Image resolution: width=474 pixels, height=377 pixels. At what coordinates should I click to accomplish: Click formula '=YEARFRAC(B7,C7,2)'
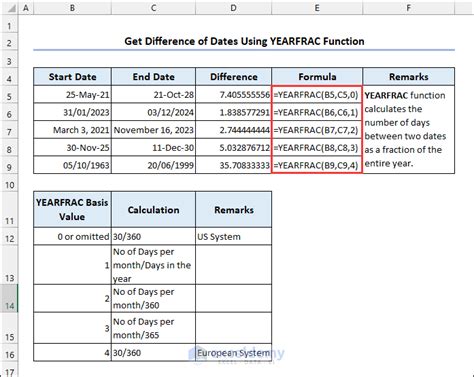pyautogui.click(x=317, y=130)
